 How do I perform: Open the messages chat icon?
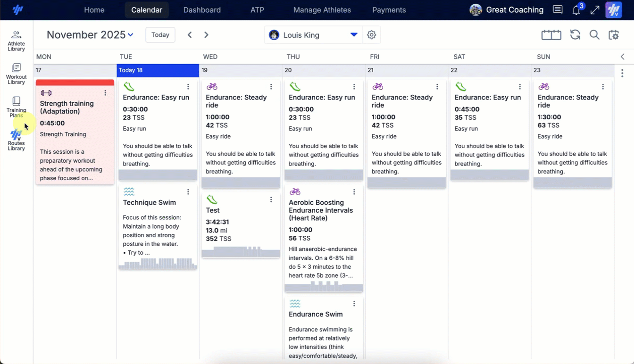[558, 10]
